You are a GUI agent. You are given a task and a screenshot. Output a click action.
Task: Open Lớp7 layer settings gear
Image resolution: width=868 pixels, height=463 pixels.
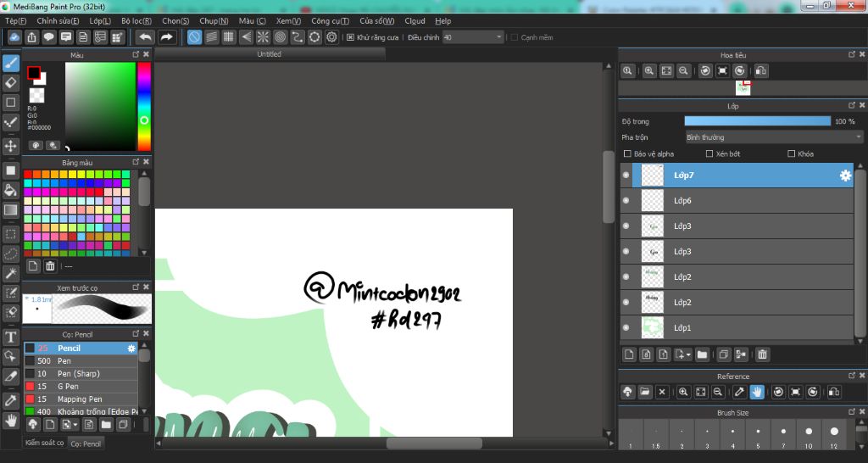[845, 176]
